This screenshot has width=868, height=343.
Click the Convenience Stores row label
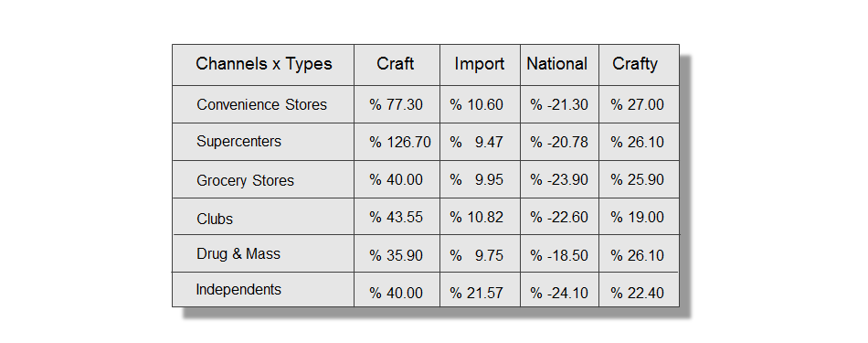[x=262, y=104]
